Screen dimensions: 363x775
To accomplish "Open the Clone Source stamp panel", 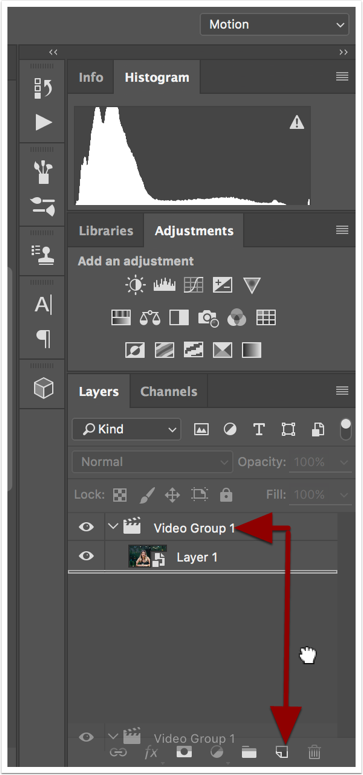I will [44, 252].
